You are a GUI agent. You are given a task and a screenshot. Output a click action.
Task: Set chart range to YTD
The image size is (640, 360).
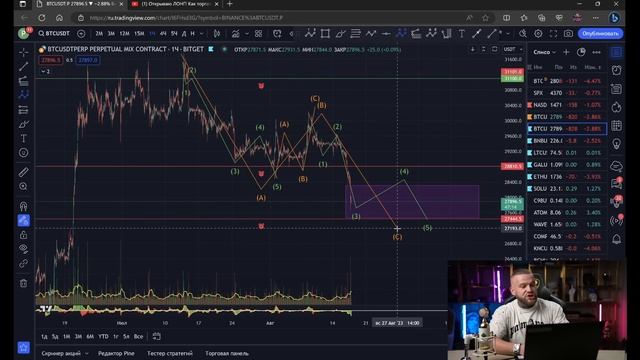(x=103, y=337)
